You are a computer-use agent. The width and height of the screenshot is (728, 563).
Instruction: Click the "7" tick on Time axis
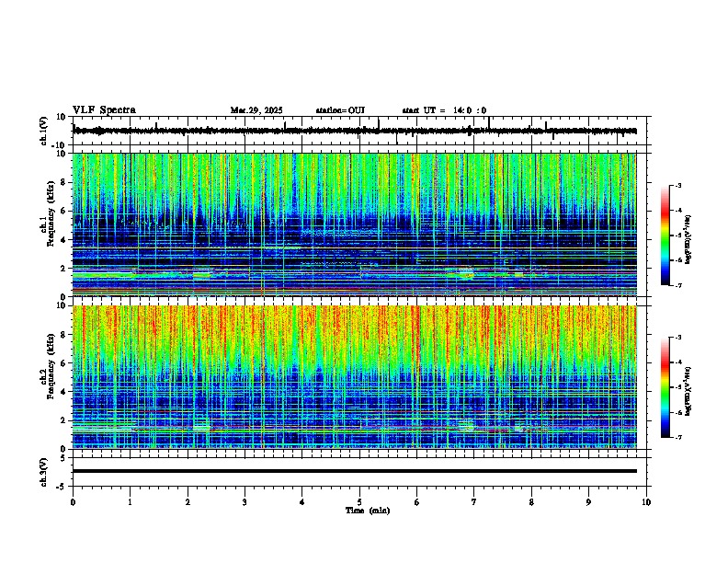coord(474,502)
